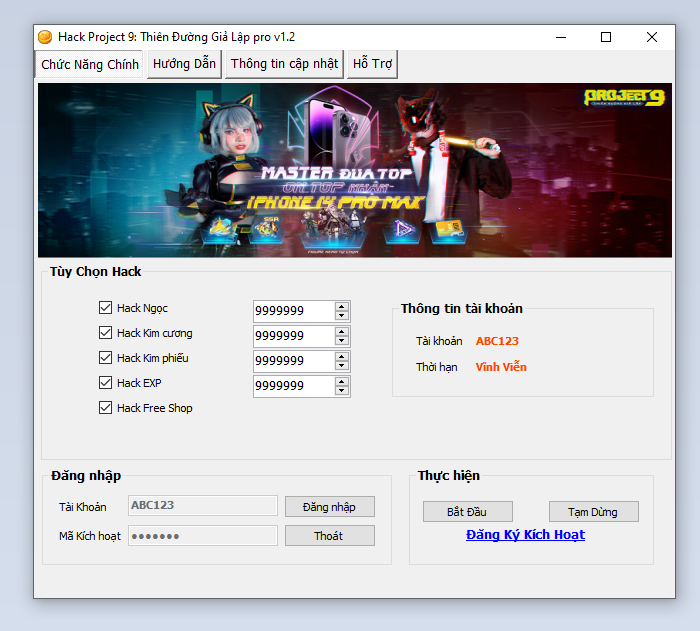Uncheck the Hack Ngọc checkbox
This screenshot has width=700, height=631.
pos(106,308)
